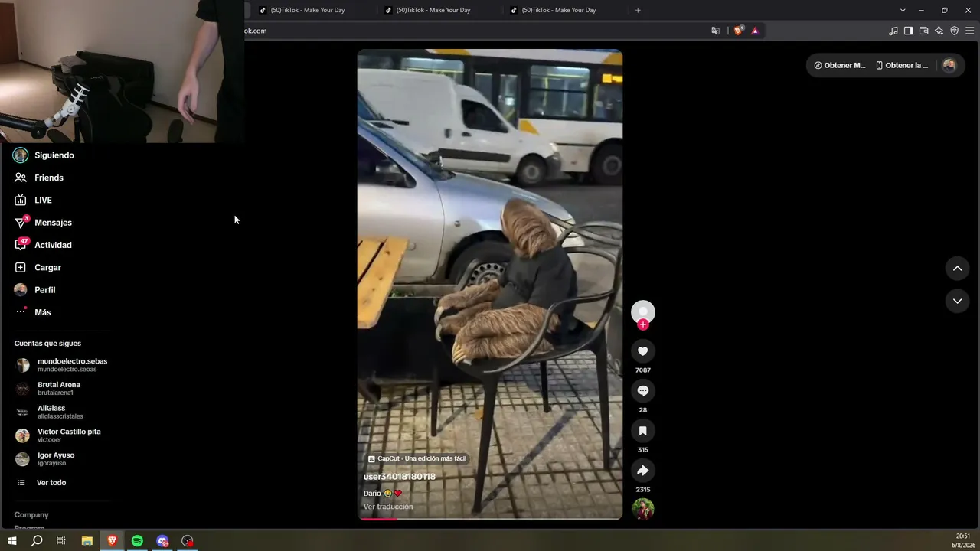This screenshot has height=551, width=980.
Task: Open the Brave VPN shield icon
Action: [x=954, y=31]
